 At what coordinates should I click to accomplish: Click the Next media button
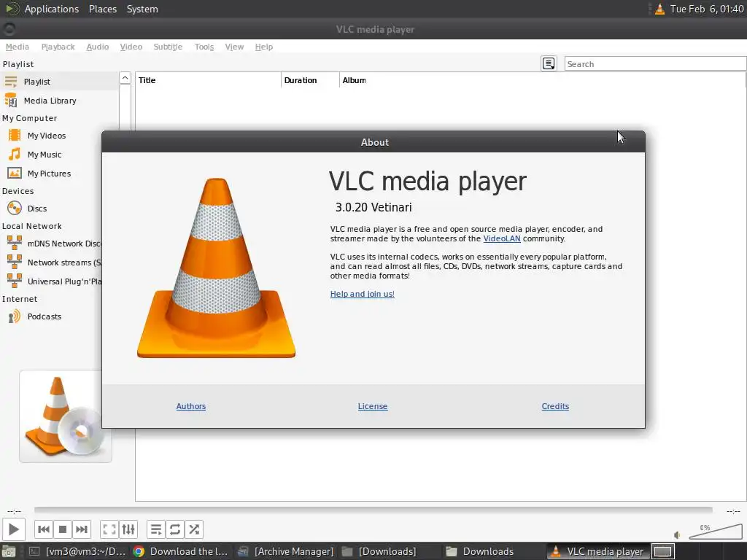(82, 529)
